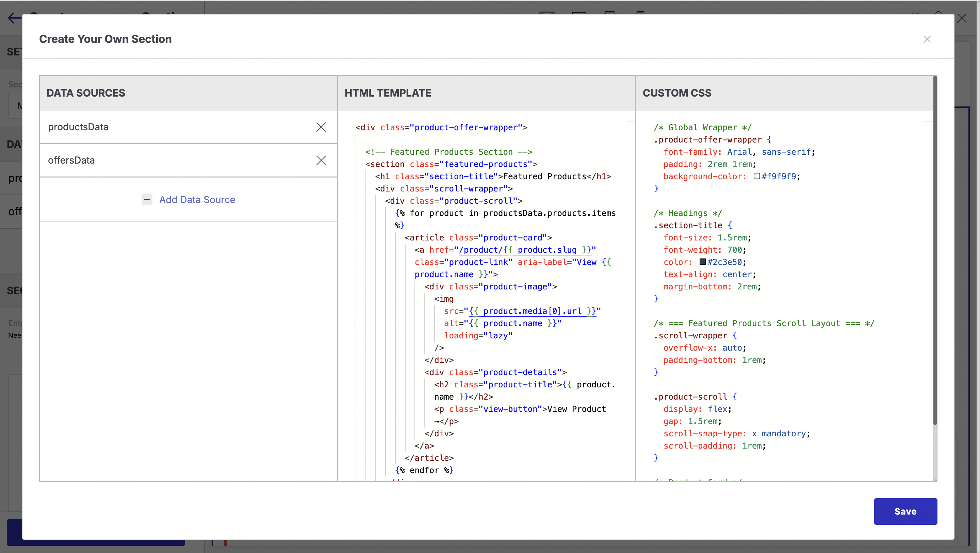Click the font-family: Arial, sans-serif line
Image resolution: width=980 pixels, height=553 pixels.
pos(739,152)
